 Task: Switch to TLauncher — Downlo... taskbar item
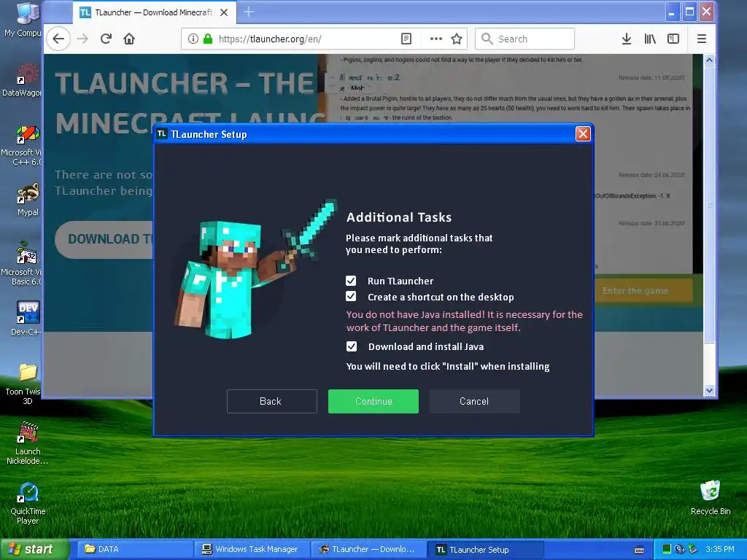point(368,549)
